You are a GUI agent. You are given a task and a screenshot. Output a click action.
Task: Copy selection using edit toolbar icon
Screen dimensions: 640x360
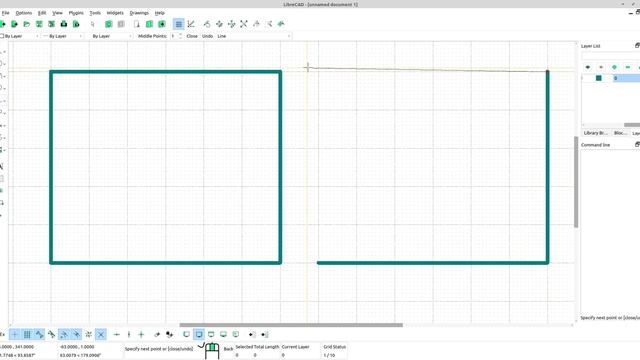pyautogui.click(x=149, y=24)
